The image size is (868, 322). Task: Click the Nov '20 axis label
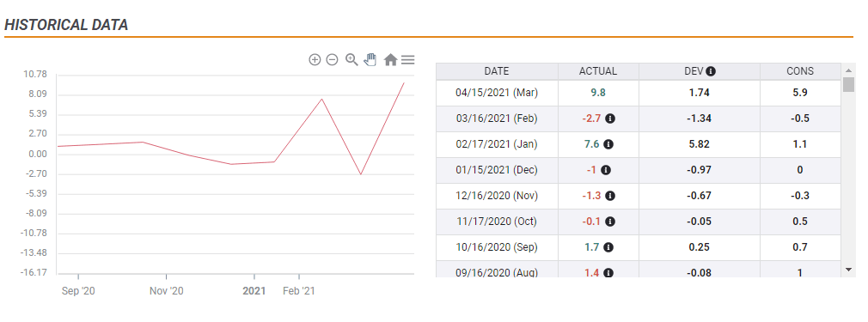point(167,291)
